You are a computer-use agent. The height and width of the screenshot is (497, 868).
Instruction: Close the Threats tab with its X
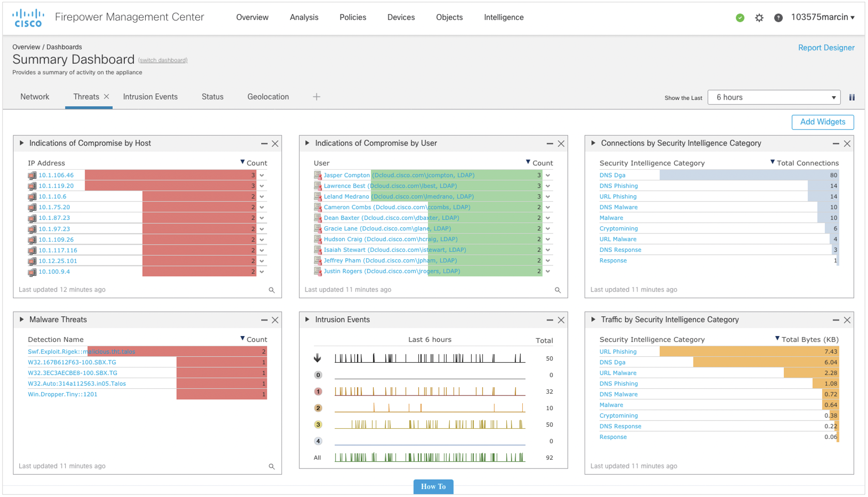(106, 97)
